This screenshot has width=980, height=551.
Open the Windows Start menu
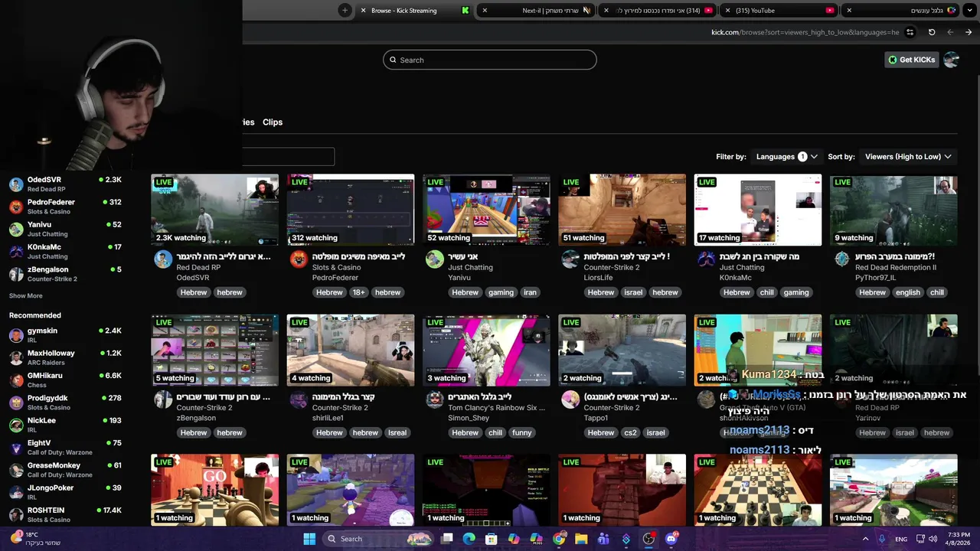tap(309, 539)
